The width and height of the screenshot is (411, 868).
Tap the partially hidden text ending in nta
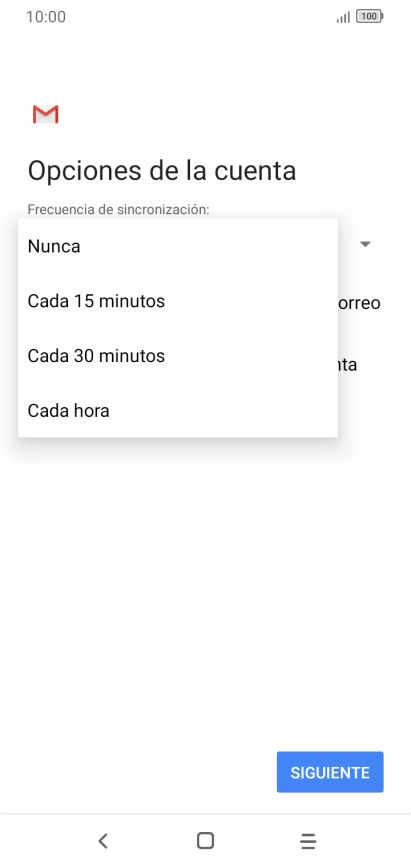point(347,365)
